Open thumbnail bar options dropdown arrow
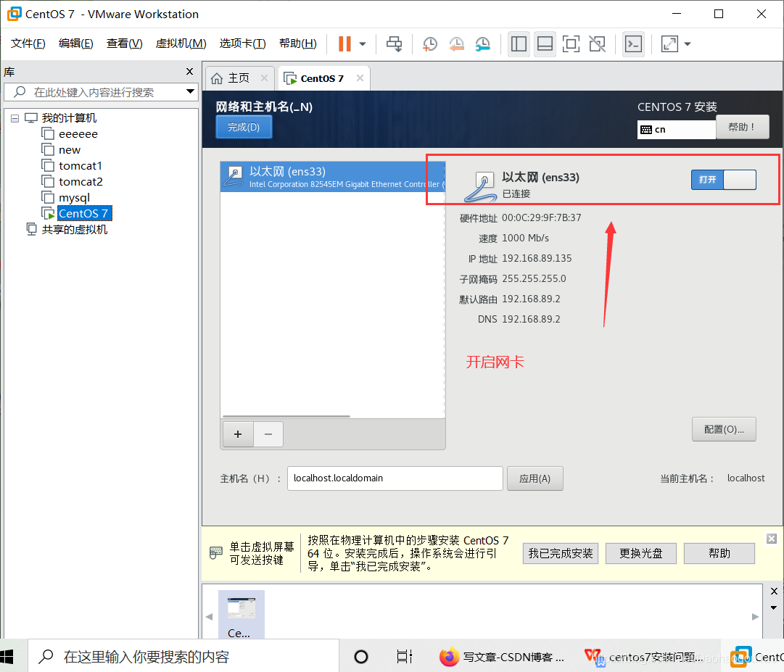Viewport: 784px width, 672px height. point(774,608)
